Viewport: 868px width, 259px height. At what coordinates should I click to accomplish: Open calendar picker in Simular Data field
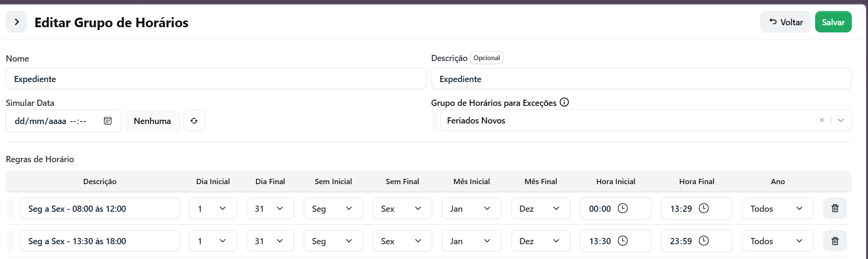[x=108, y=121]
